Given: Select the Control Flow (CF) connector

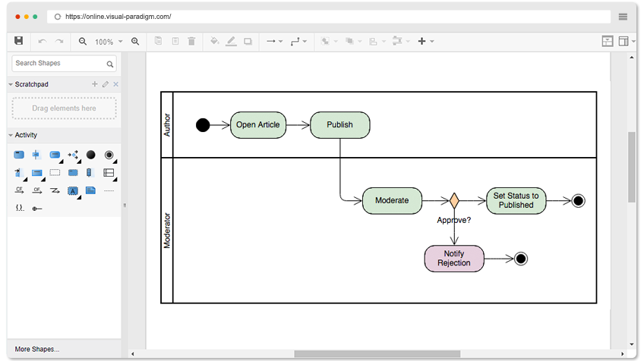Looking at the screenshot, I should point(19,190).
